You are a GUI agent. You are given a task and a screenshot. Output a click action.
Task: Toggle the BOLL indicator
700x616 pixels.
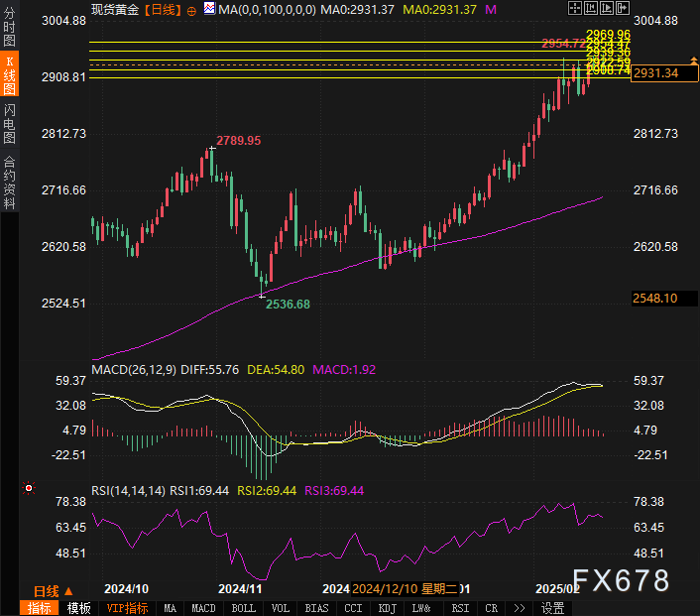pos(243,608)
